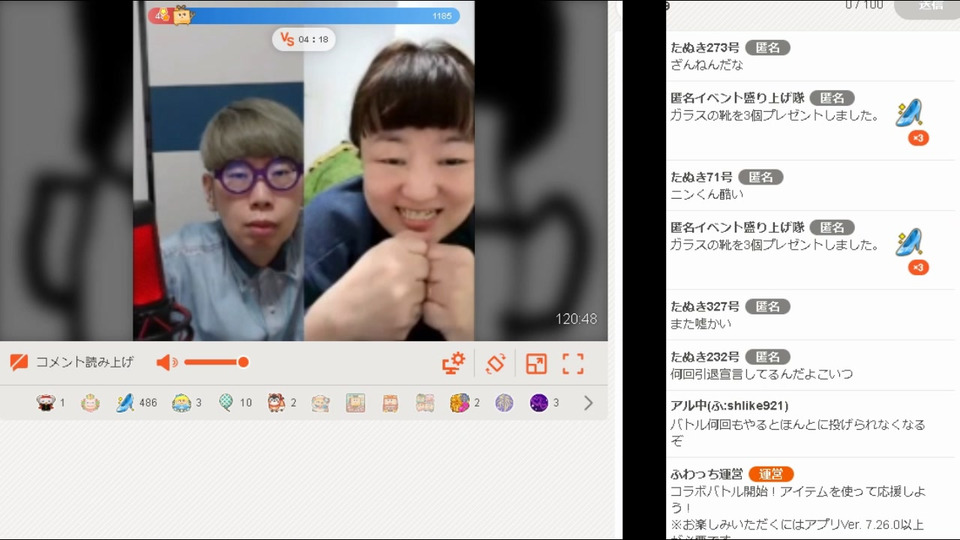Select the brown dog gift item
This screenshot has height=540, width=960.
coord(276,402)
